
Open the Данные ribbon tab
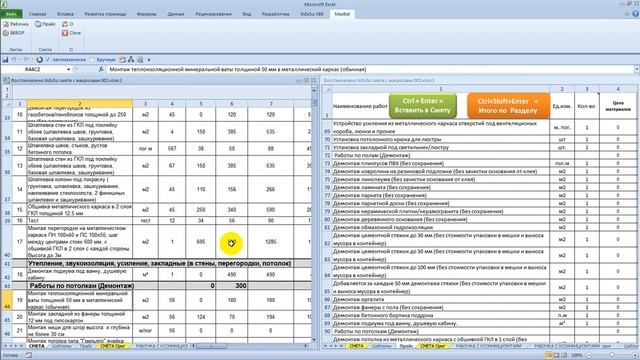(176, 14)
